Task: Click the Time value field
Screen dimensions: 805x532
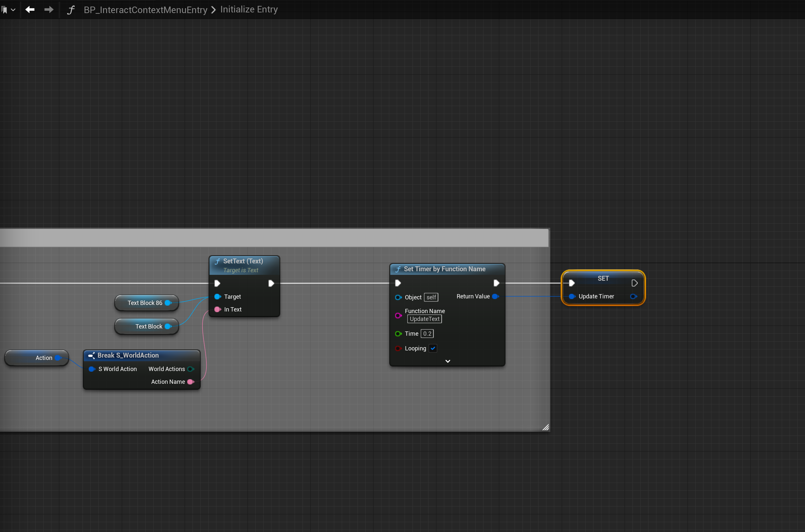Action: coord(427,334)
